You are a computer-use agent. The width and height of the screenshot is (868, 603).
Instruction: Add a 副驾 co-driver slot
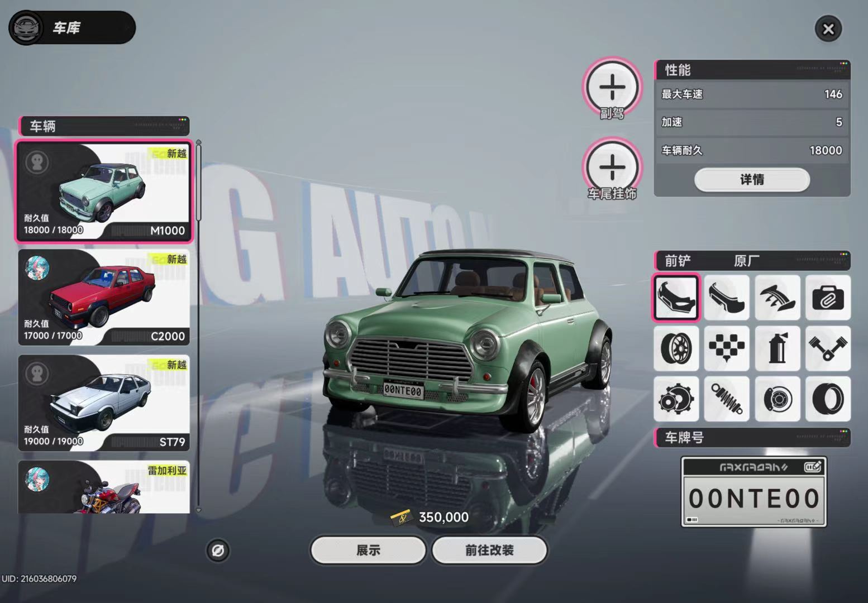tap(613, 88)
